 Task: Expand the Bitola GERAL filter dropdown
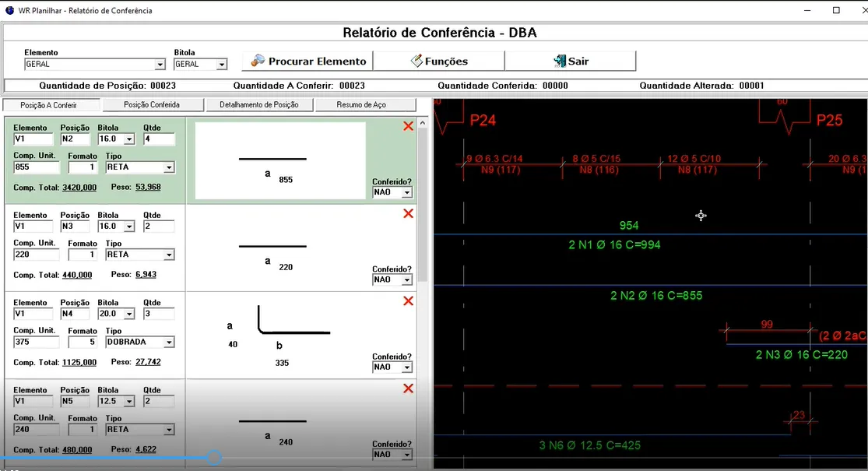(x=222, y=65)
